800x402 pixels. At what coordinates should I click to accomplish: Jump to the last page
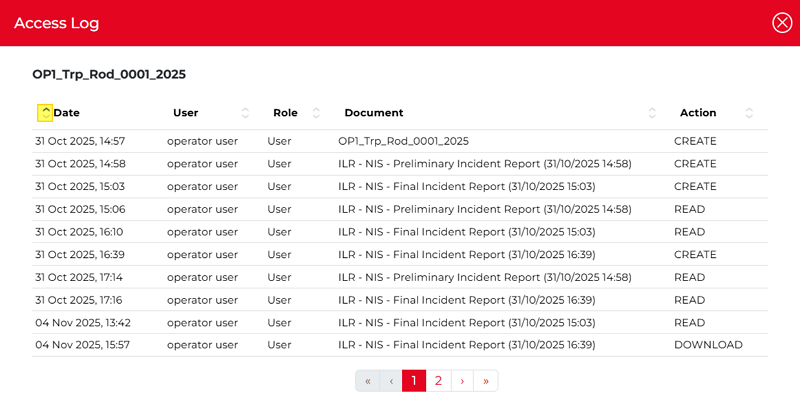(x=486, y=381)
